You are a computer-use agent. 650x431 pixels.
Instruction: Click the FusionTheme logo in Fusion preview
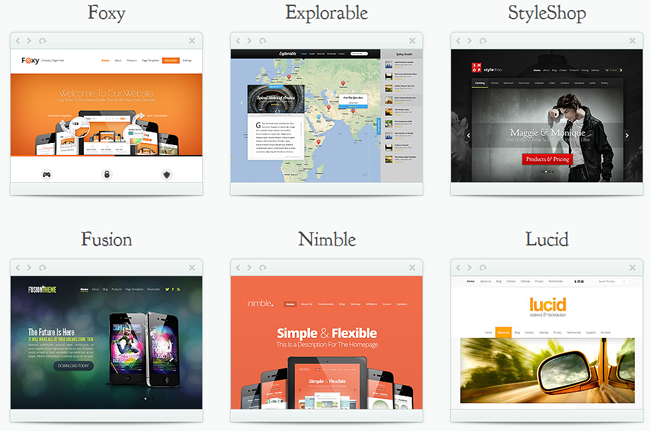pyautogui.click(x=42, y=289)
